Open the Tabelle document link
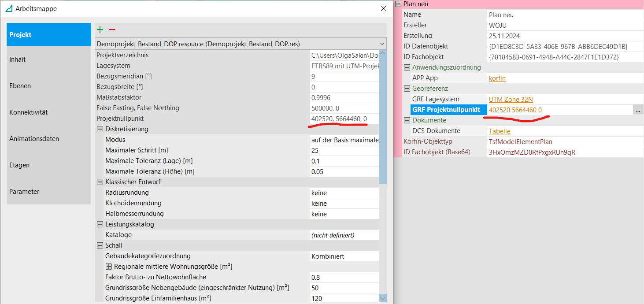The width and height of the screenshot is (644, 304). coord(500,131)
